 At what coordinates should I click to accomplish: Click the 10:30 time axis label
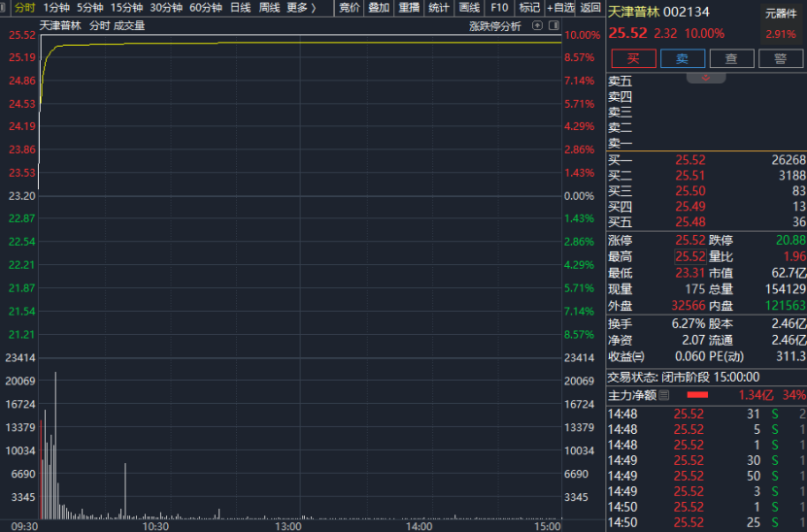[x=155, y=526]
